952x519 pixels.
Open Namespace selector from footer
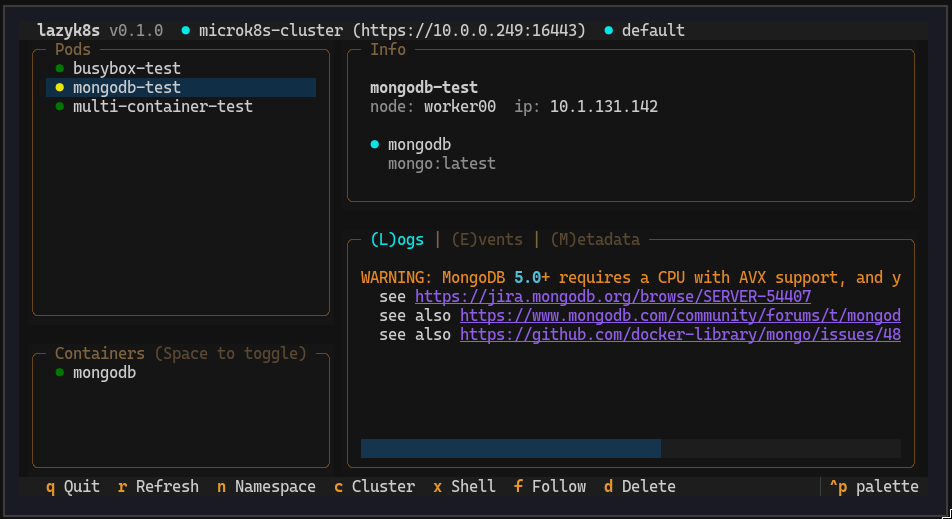pos(267,486)
